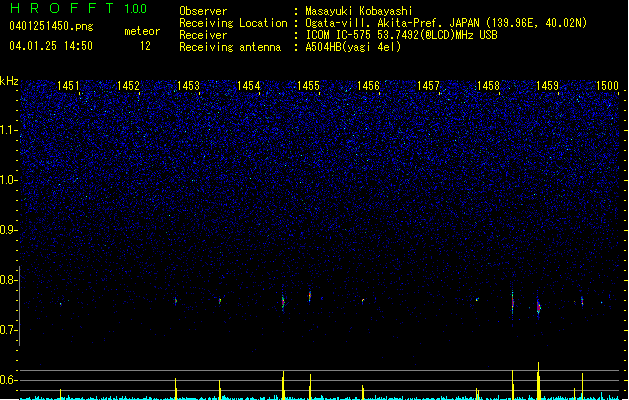This screenshot has width=629, height=400.
Task: Select the 1457 time marker
Action: pyautogui.click(x=428, y=87)
